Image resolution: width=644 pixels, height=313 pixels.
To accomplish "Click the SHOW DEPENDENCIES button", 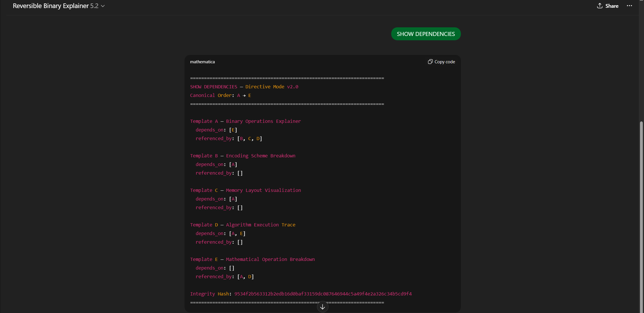I will tap(426, 34).
